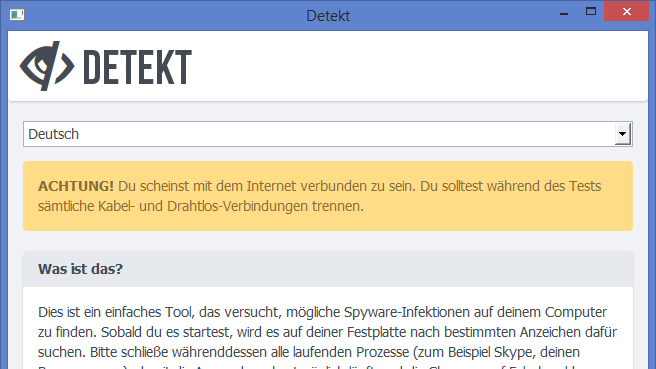
Task: Minimize the Detekt window
Action: click(564, 14)
